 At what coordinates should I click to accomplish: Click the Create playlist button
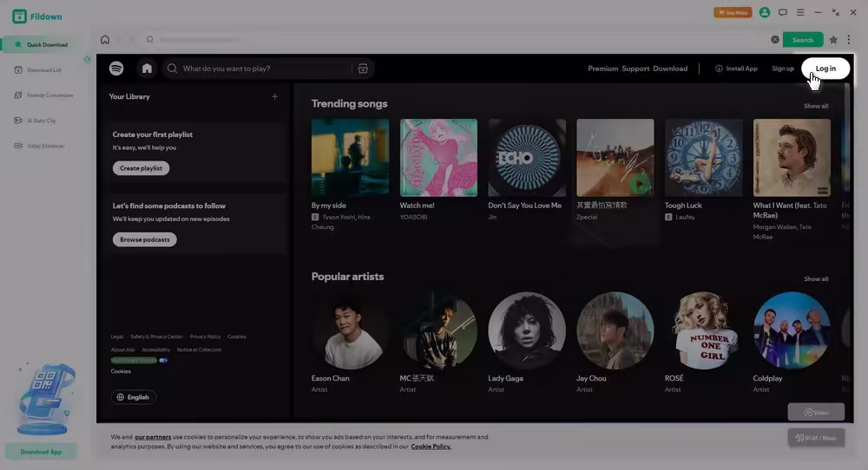[x=141, y=168]
